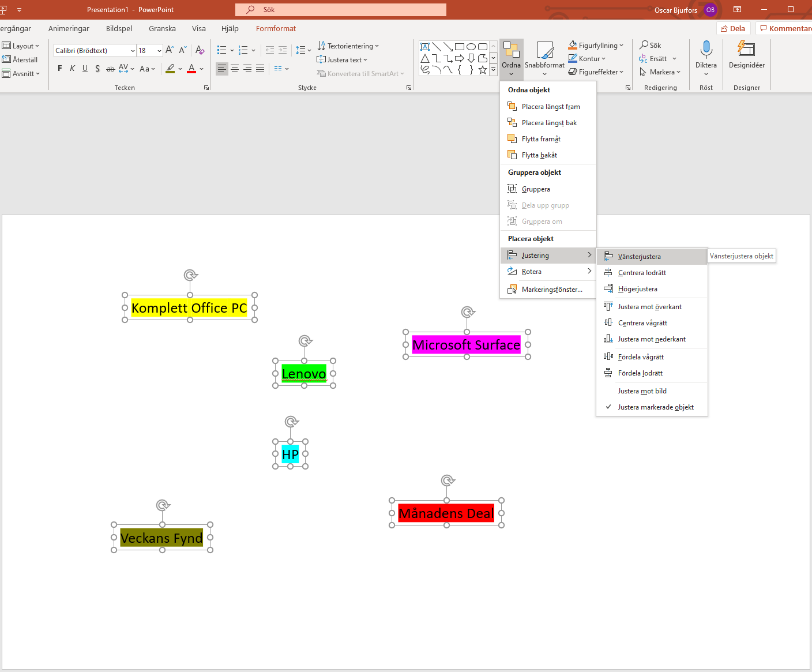The height and width of the screenshot is (672, 812).
Task: Open Markeringsfönster selection pane
Action: (x=551, y=290)
